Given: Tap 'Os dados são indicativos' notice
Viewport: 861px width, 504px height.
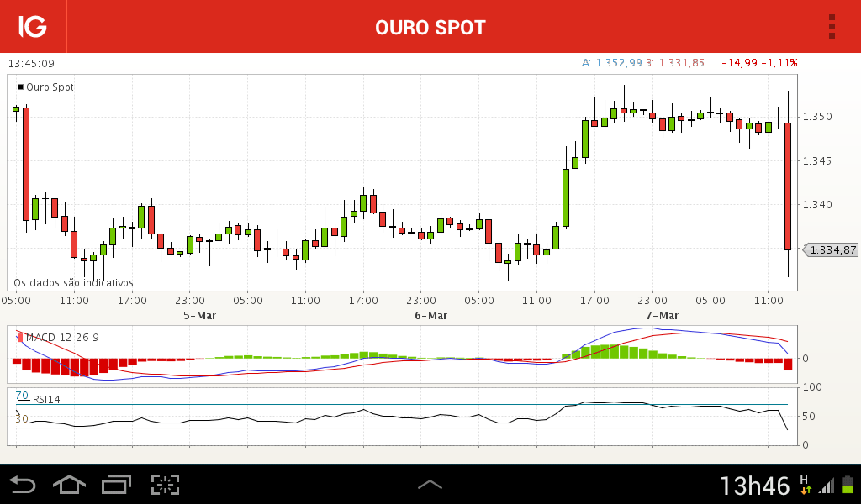Looking at the screenshot, I should point(74,283).
